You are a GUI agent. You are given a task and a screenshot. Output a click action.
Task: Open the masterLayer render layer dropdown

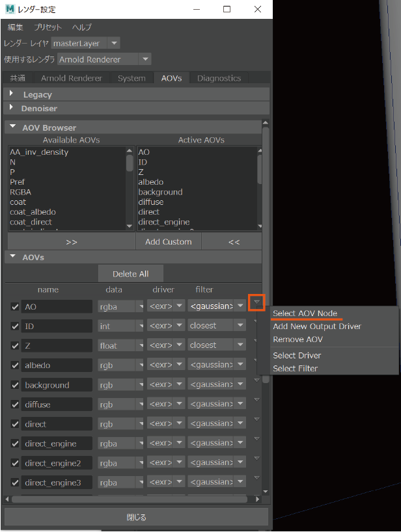coord(85,43)
